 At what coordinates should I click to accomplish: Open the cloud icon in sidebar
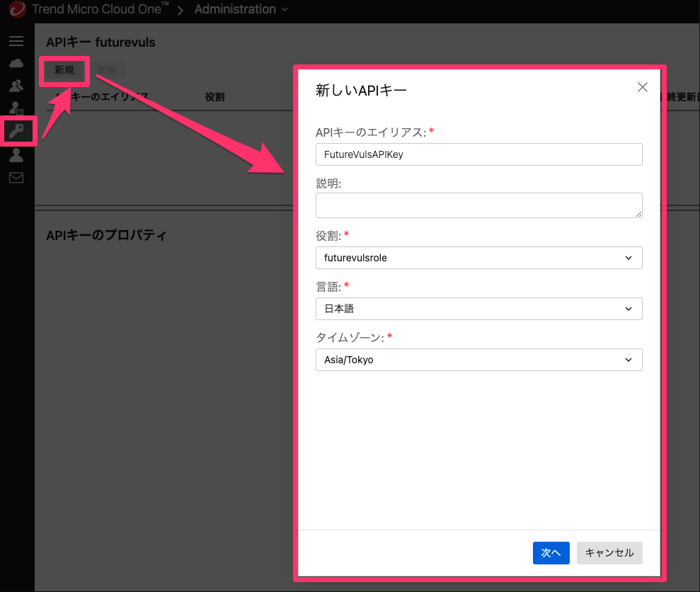point(16,64)
